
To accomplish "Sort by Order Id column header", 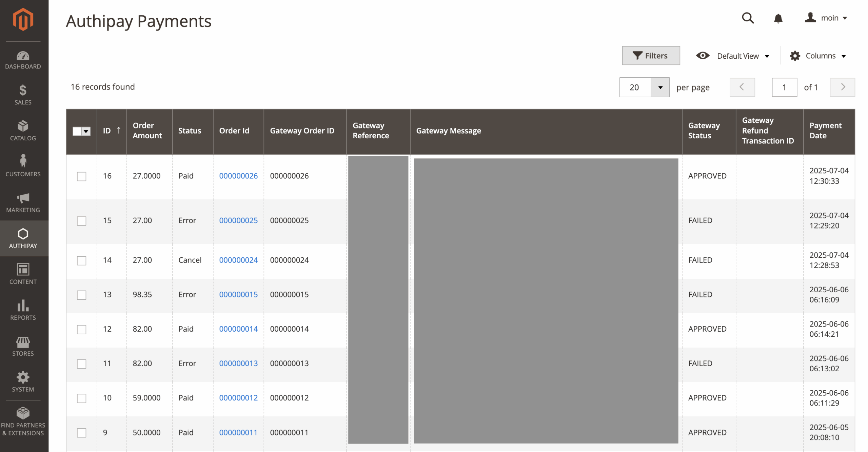I will (238, 131).
